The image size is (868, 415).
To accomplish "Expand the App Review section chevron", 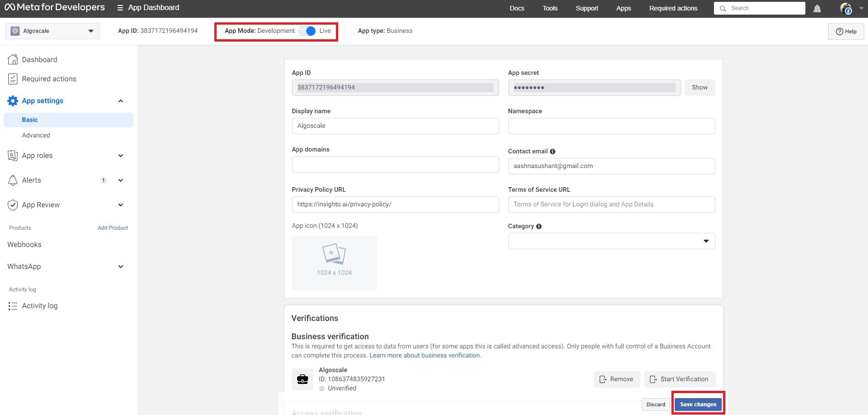I will click(x=121, y=205).
